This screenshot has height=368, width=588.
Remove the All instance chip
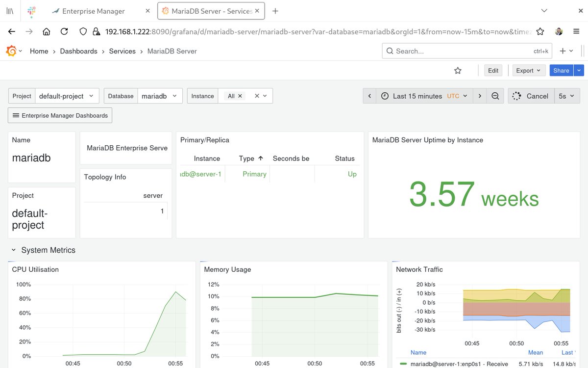240,96
